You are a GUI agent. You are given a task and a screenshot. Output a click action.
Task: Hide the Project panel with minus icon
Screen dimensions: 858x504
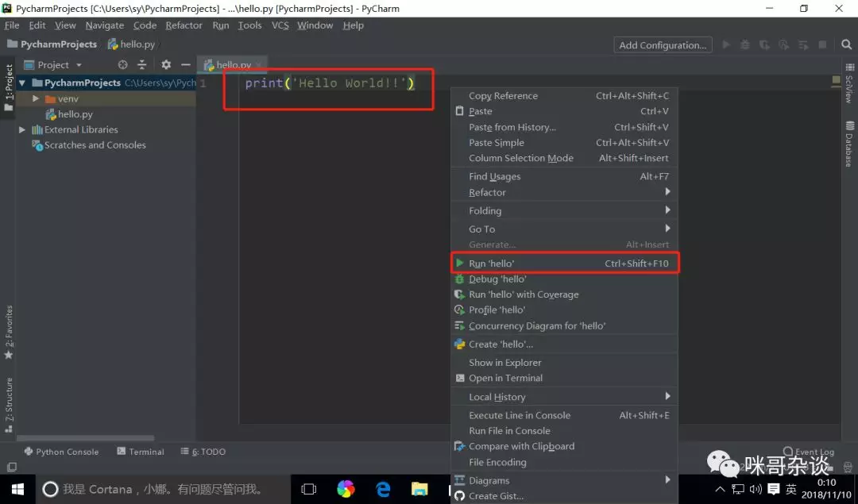pos(185,64)
